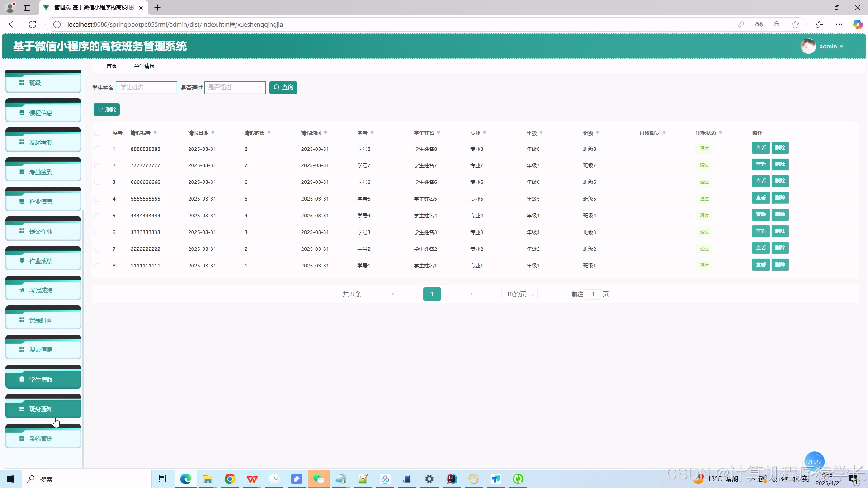Click the favorites star in address bar
The height and width of the screenshot is (488, 868).
coord(795,24)
